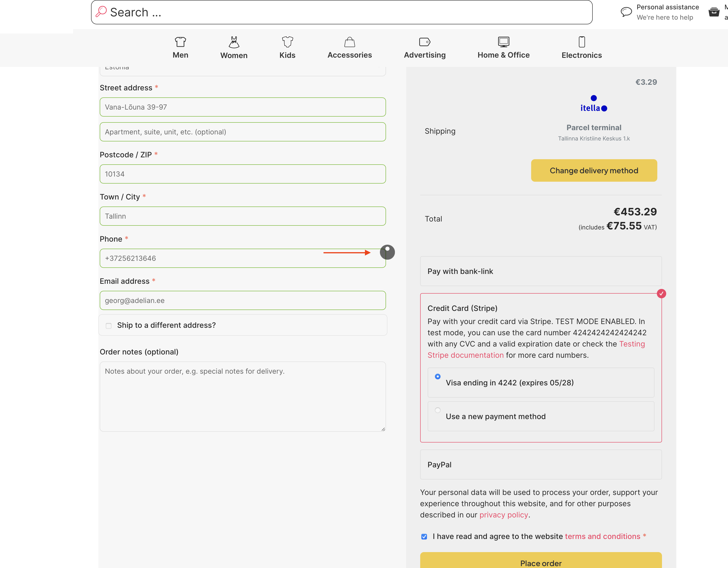Toggle terms and conditions agreement checkbox
Screen dimensions: 728x568
pos(424,537)
